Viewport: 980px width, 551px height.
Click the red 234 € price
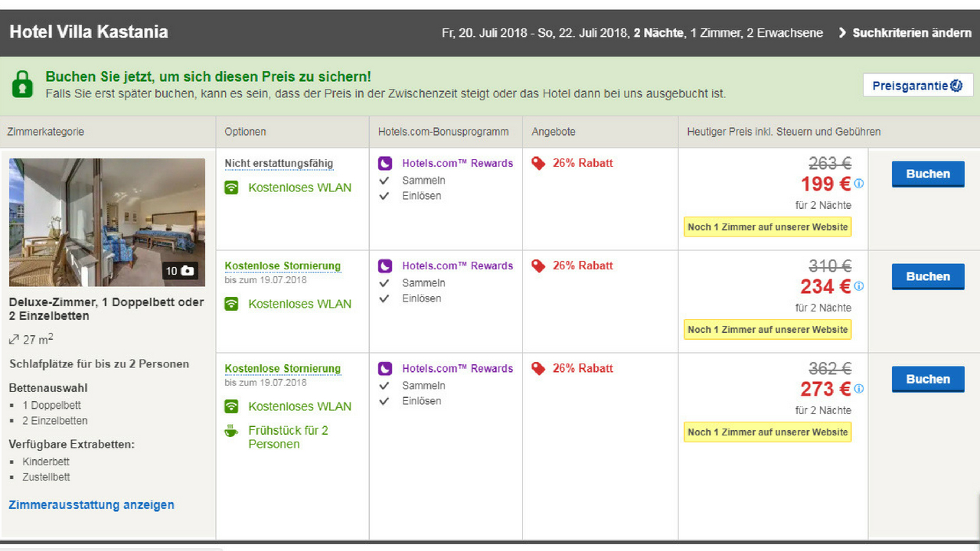[x=826, y=286]
